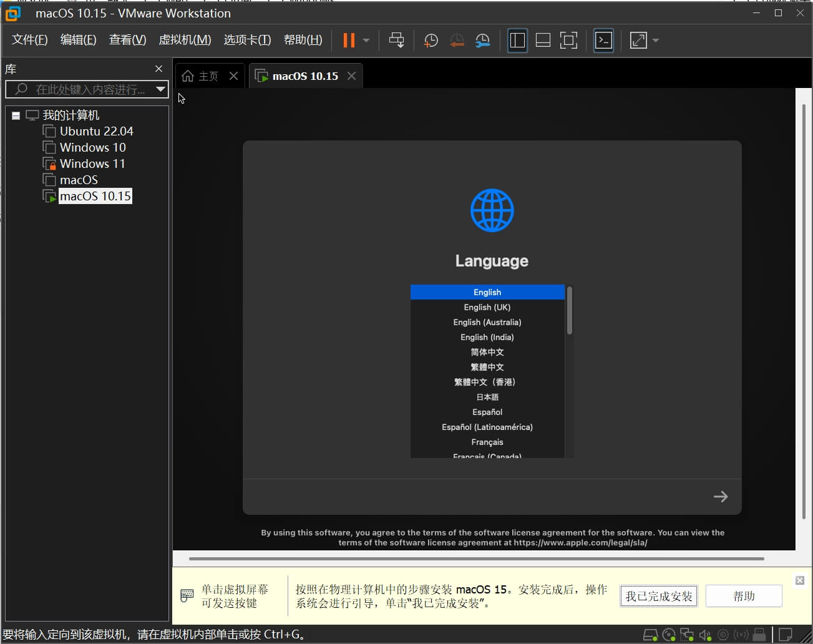Pause the virtual machine with the orange button

(349, 41)
